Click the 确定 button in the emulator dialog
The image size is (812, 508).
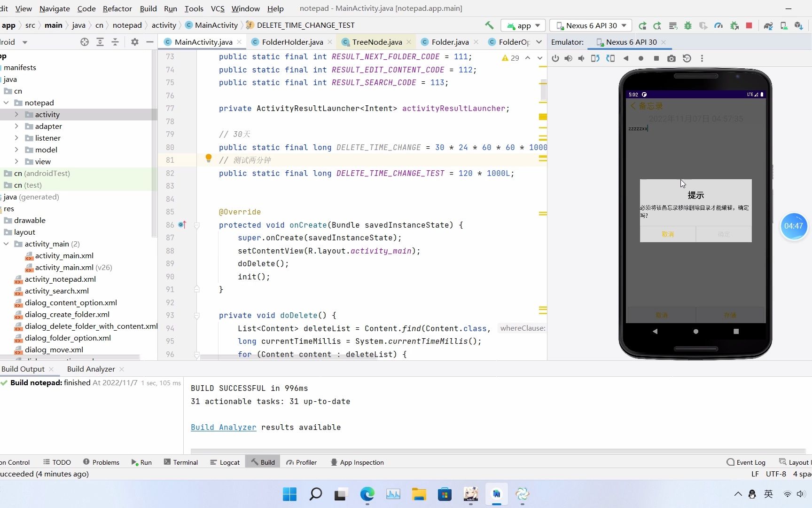click(x=724, y=234)
